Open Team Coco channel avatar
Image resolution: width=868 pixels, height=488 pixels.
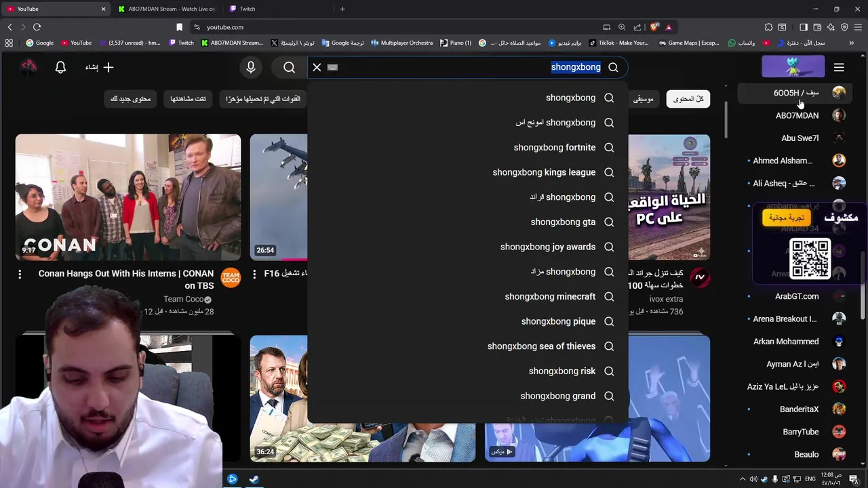pos(231,277)
